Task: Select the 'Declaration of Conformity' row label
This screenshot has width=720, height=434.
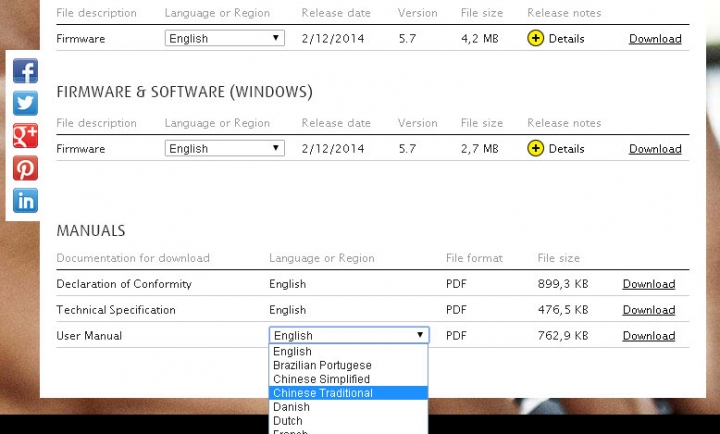Action: (124, 284)
